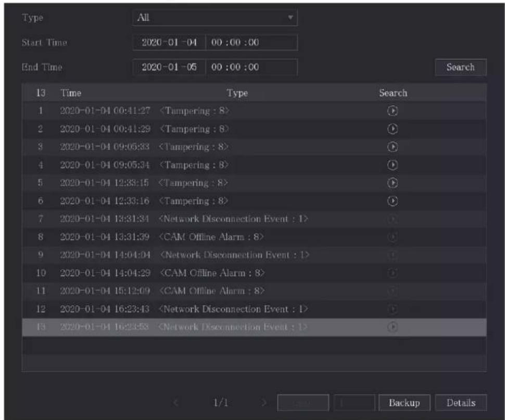Click the Search button

(x=461, y=67)
